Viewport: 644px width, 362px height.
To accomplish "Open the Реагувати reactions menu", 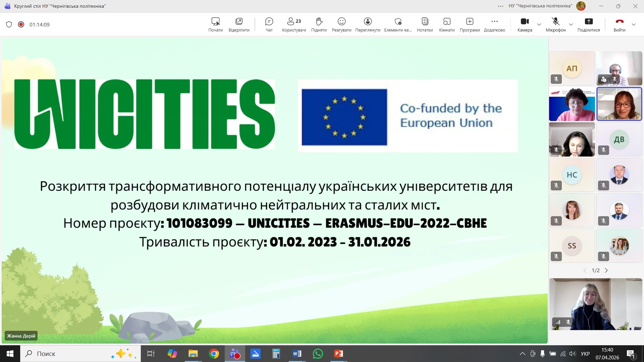I will 341,24.
